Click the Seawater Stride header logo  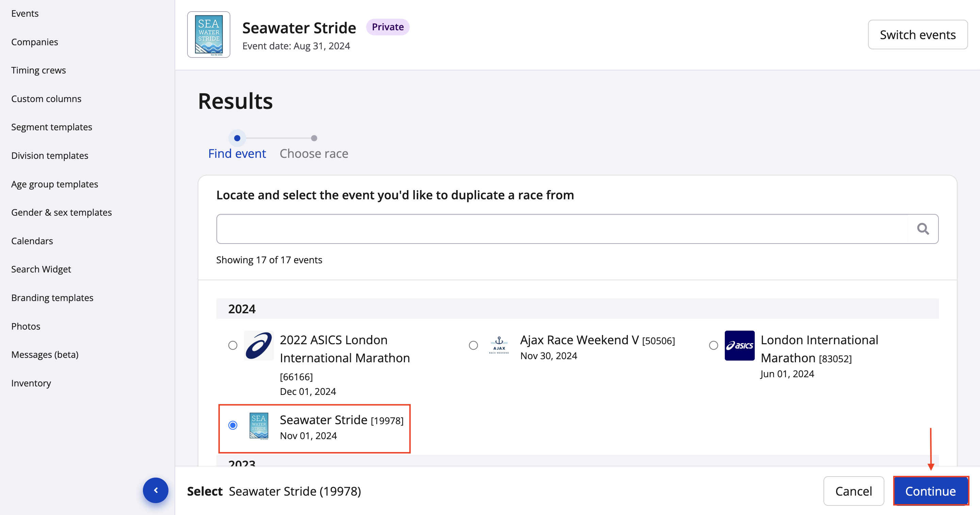[x=209, y=35]
